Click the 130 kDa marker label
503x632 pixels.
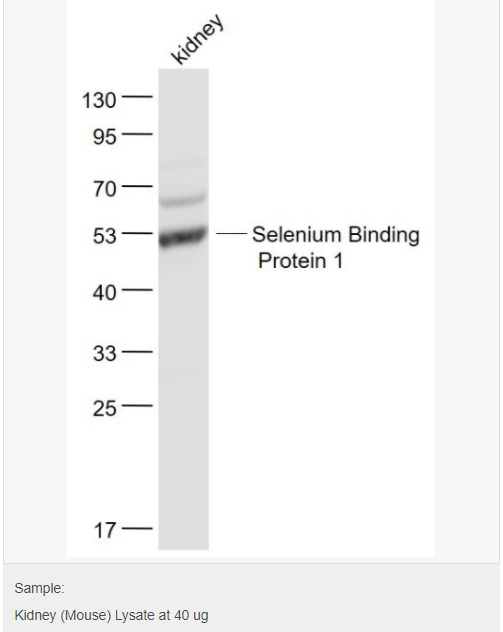pos(99,100)
